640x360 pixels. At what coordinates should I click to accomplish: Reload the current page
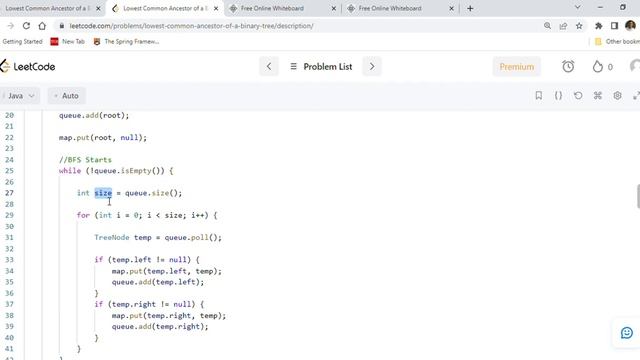26,26
